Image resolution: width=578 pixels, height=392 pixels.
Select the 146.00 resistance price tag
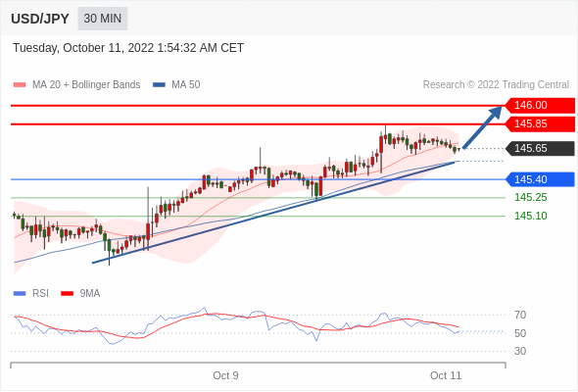coord(540,106)
